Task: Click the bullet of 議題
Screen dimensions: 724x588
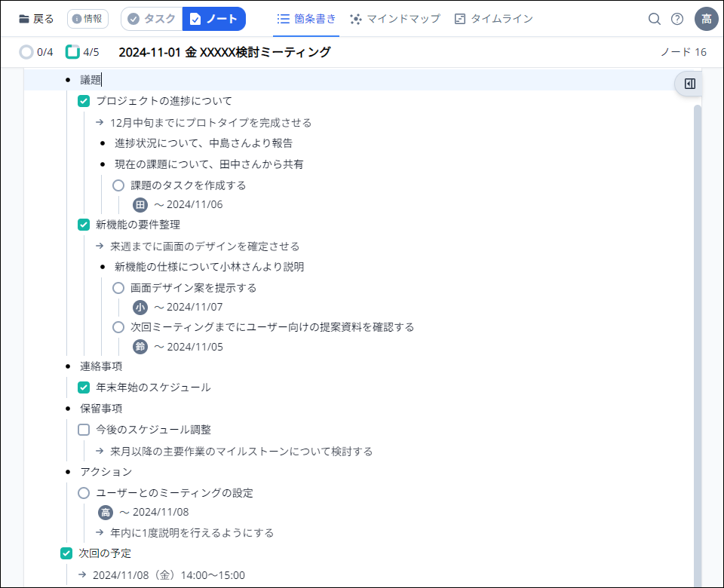Action: (68, 81)
